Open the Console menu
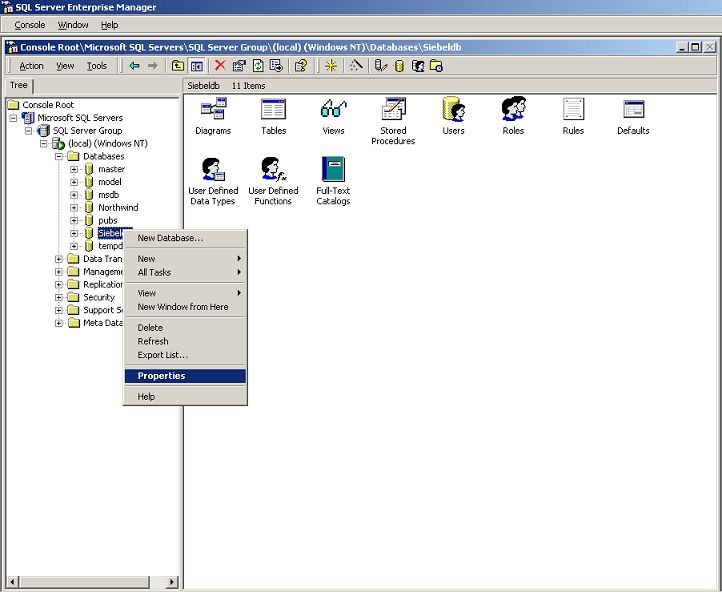 pos(29,25)
